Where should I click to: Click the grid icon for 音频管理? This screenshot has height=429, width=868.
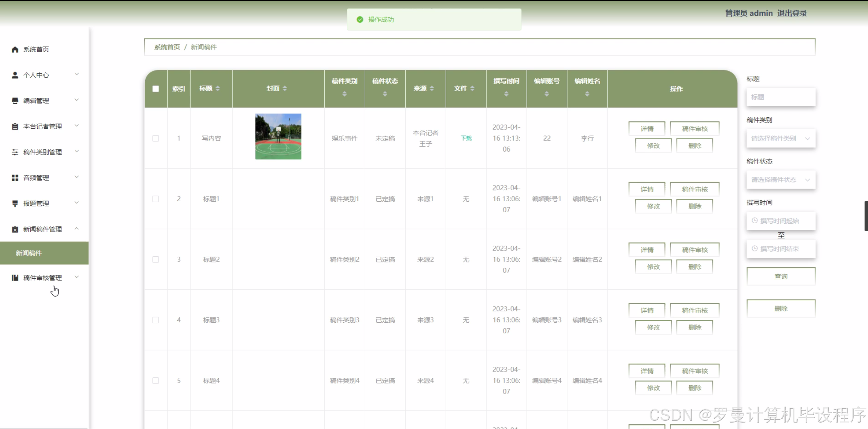click(x=15, y=178)
